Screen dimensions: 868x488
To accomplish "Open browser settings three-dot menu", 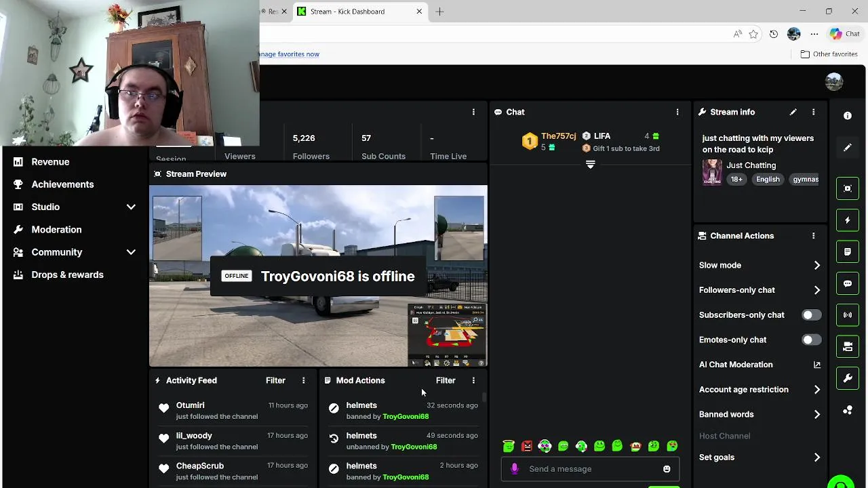I will click(814, 34).
